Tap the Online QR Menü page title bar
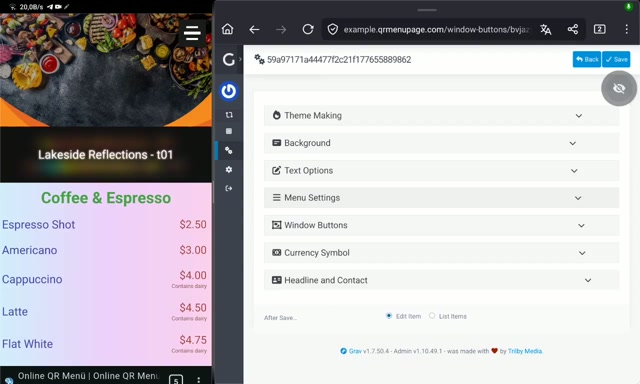 (89, 376)
